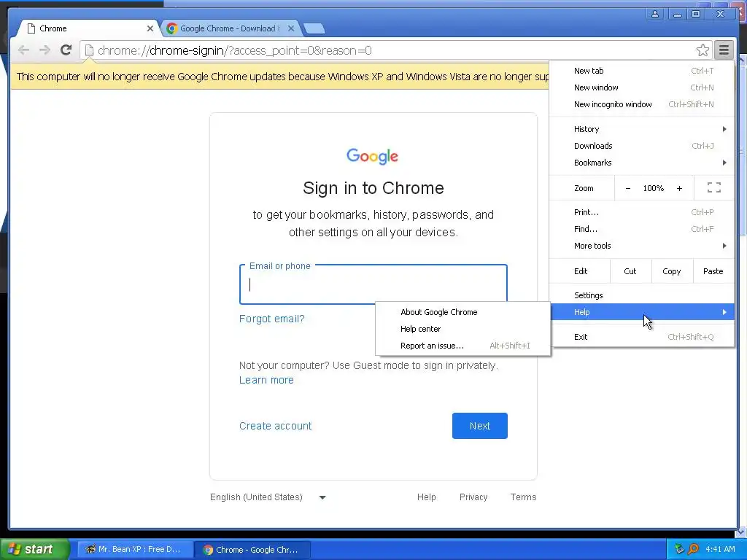Expand the More tools submenu

tap(643, 246)
